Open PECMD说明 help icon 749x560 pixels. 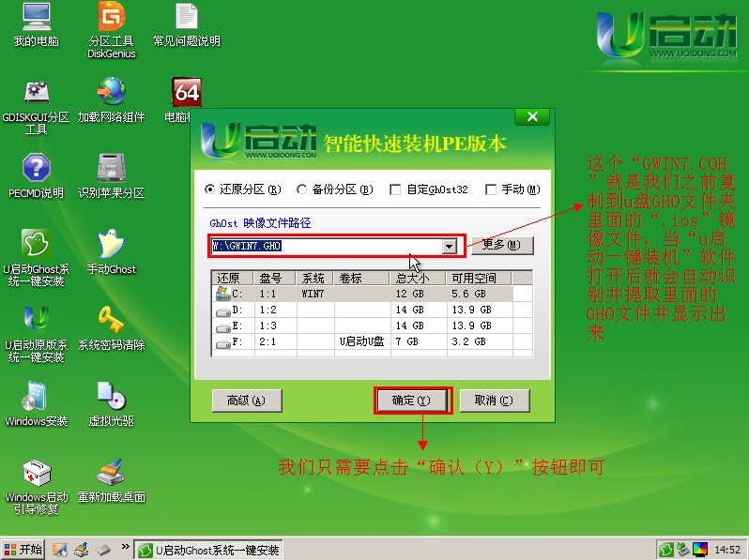click(37, 175)
